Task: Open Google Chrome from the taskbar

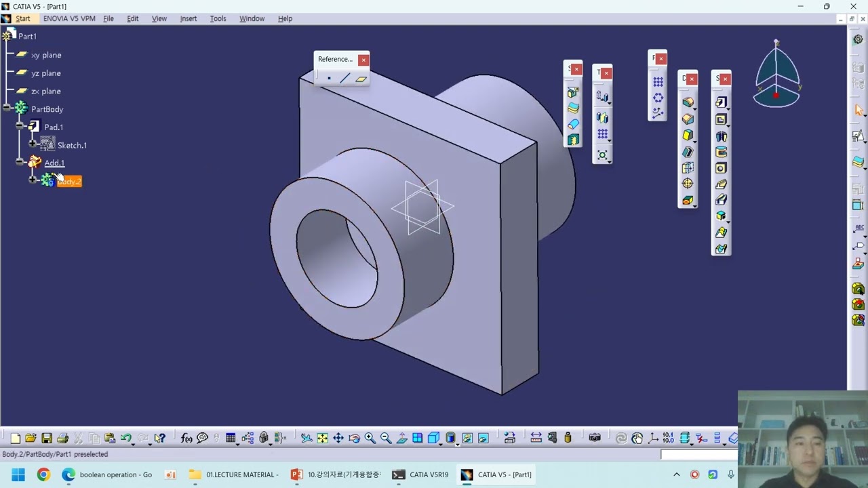Action: (x=43, y=474)
